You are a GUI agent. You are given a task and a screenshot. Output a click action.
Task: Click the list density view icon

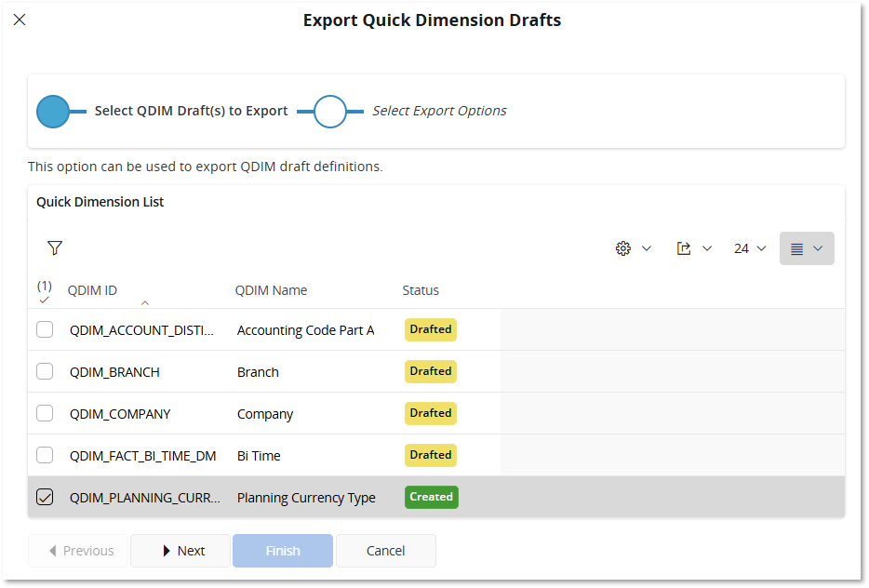[x=796, y=248]
